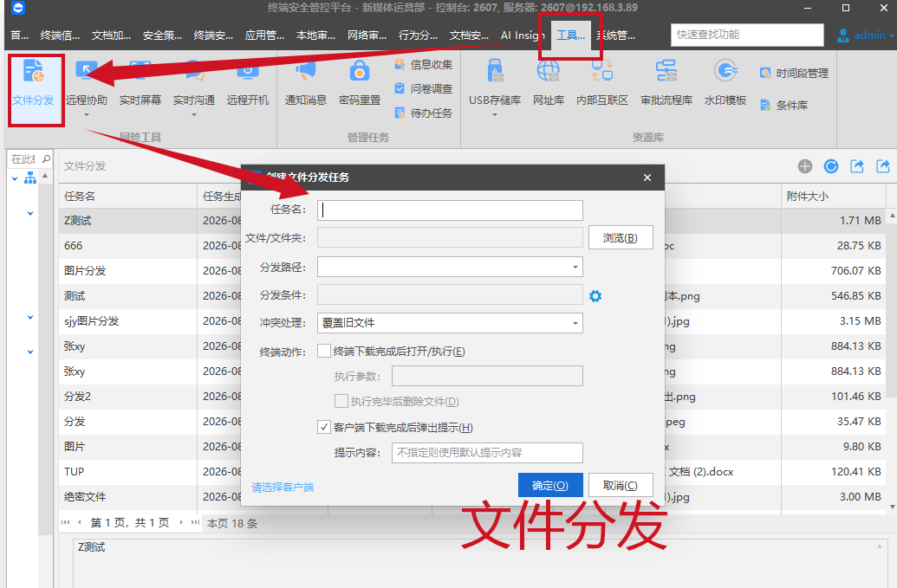
Task: Focus the 快速查找功能 search box
Action: click(747, 35)
